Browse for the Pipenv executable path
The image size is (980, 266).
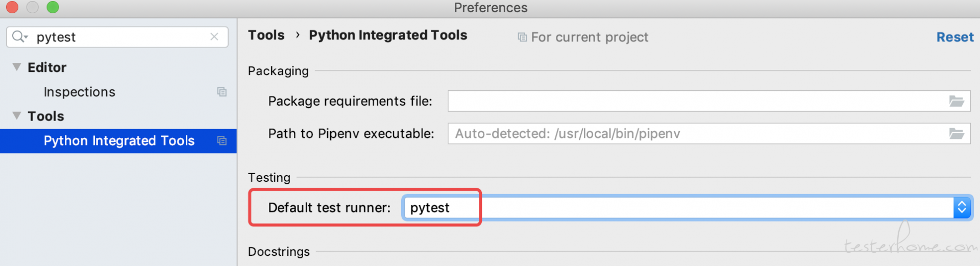pos(956,134)
